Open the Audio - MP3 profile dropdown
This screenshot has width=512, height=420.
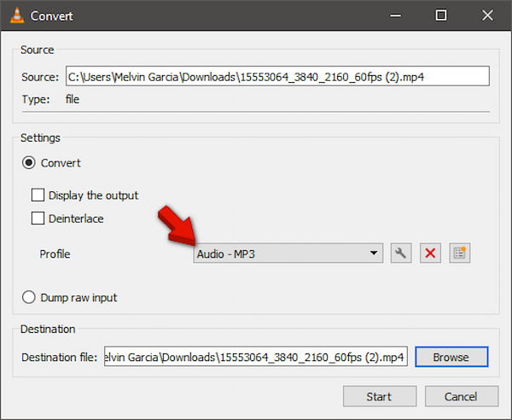pyautogui.click(x=288, y=254)
